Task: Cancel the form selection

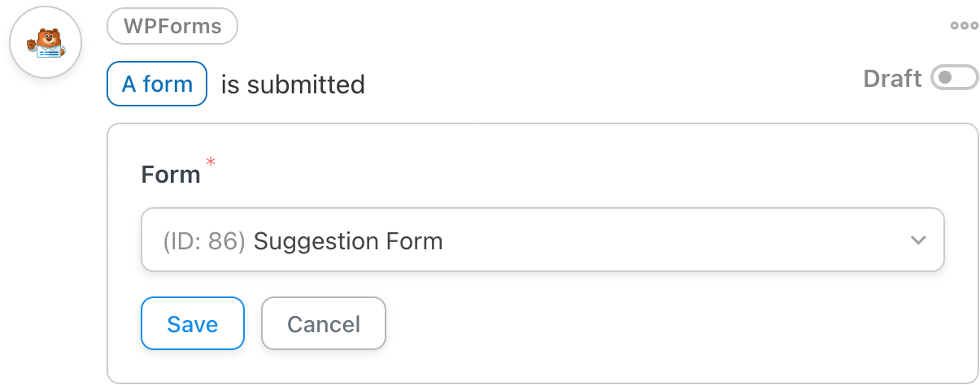Action: 323,323
